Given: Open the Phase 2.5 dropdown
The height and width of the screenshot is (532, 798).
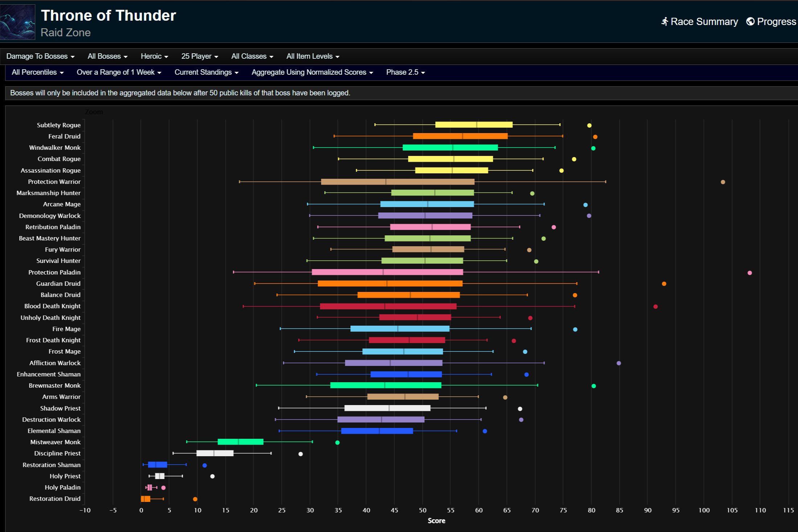Looking at the screenshot, I should click(405, 72).
